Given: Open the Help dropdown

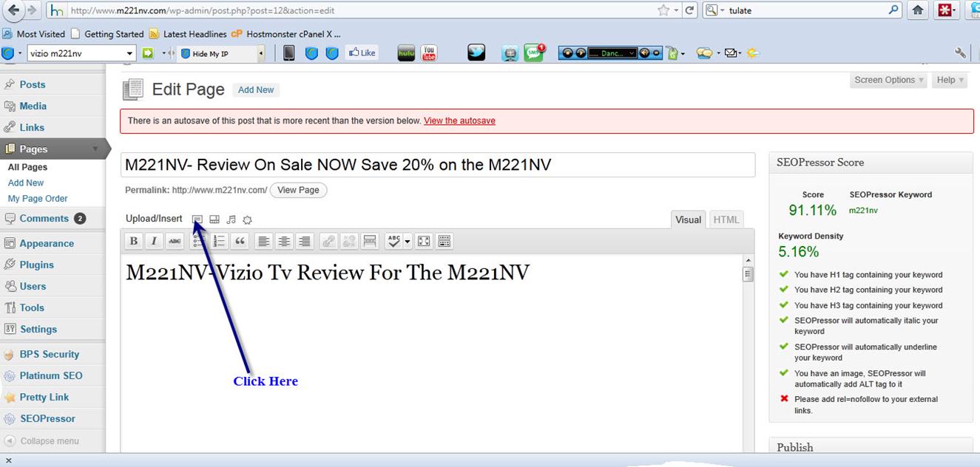Looking at the screenshot, I should 950,80.
